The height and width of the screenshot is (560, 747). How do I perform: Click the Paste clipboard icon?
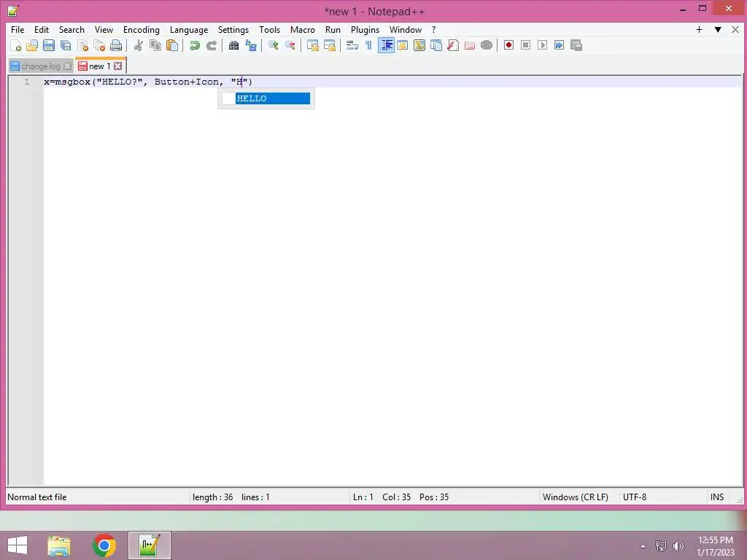(x=172, y=45)
